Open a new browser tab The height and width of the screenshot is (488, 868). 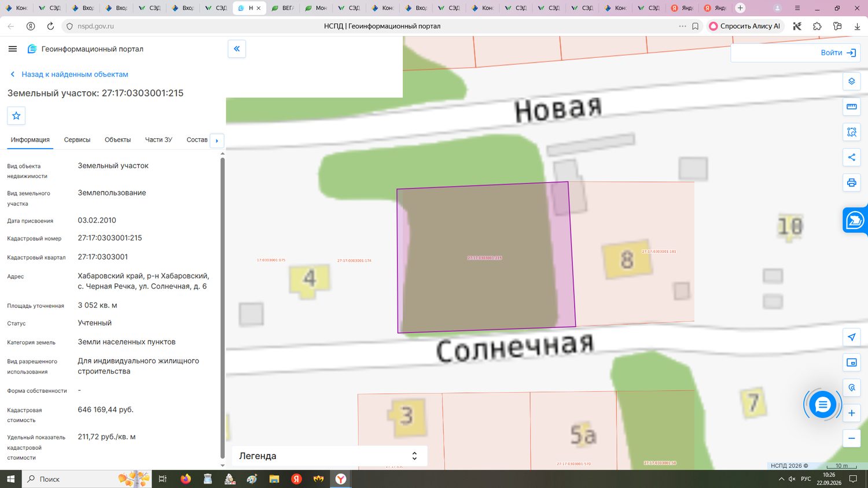[x=740, y=8]
